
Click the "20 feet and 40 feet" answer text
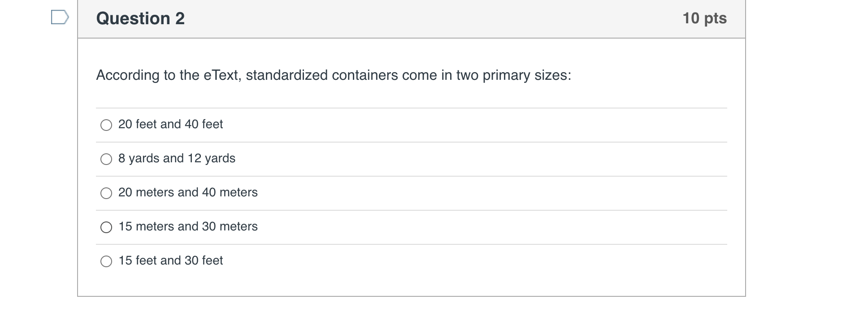coord(170,124)
